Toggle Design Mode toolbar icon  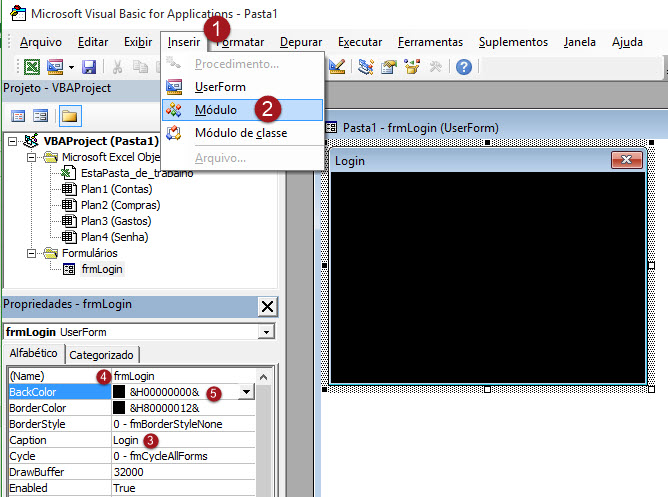click(337, 66)
